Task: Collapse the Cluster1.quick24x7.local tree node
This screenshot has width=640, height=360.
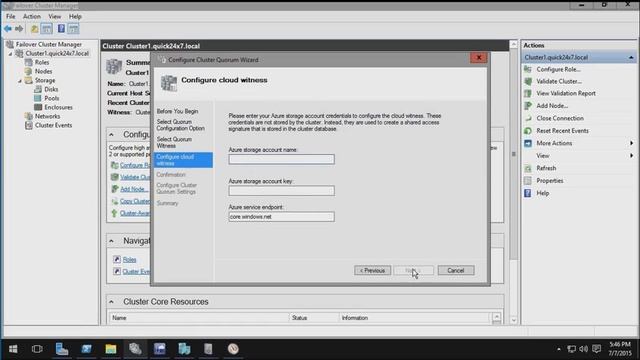Action: (11, 53)
